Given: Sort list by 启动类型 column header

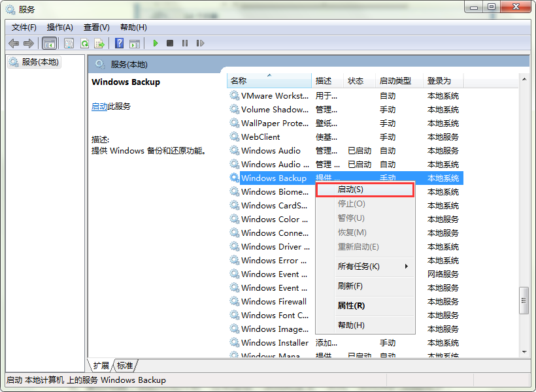Looking at the screenshot, I should [395, 81].
